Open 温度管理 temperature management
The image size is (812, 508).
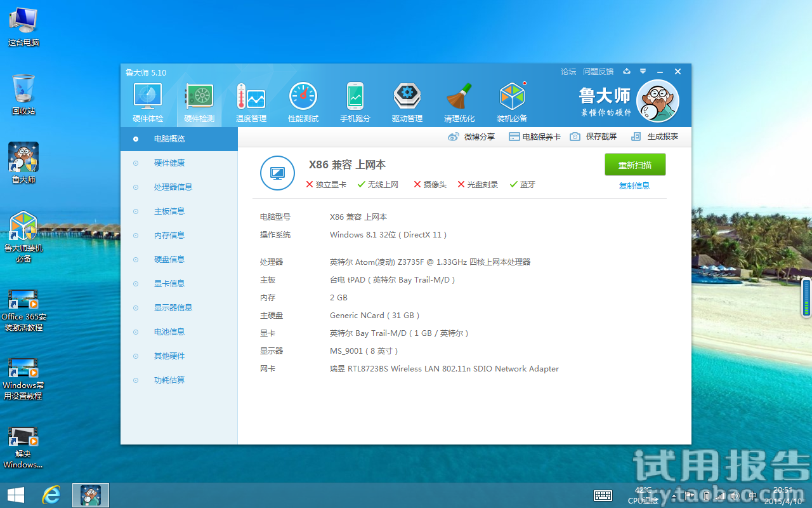(x=251, y=103)
